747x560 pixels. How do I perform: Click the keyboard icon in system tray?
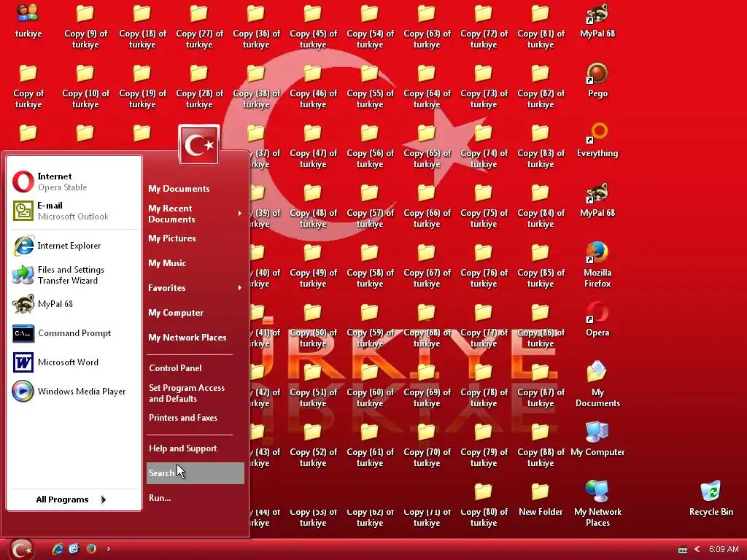pyautogui.click(x=683, y=550)
